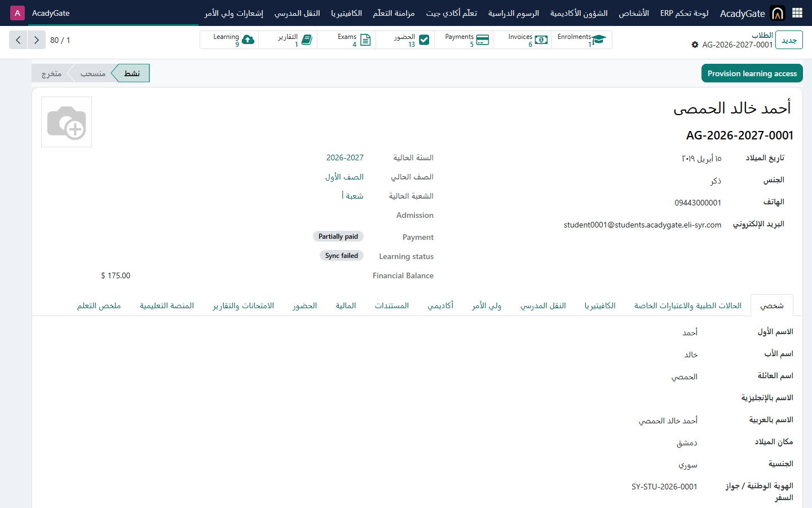Open the apps grid menu icon
Screen dimensions: 812x508
797,13
